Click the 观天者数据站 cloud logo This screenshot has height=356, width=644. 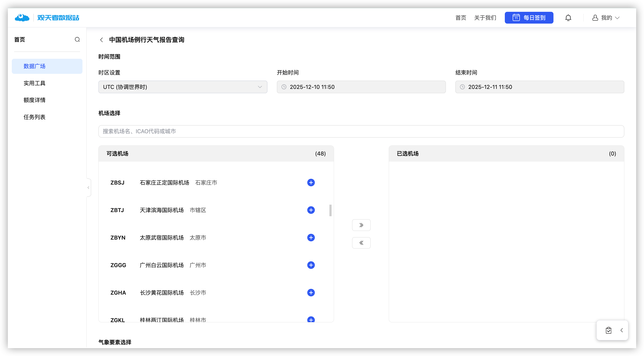pos(22,17)
